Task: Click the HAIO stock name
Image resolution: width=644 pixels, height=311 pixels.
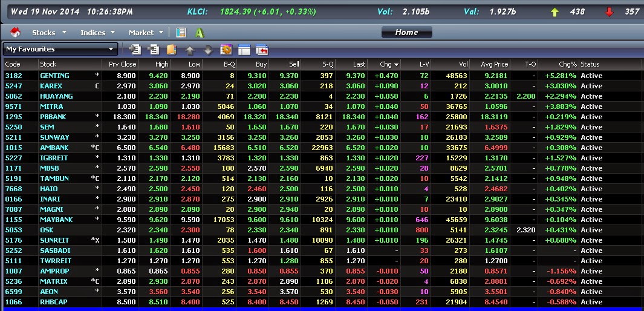Action: coord(49,189)
